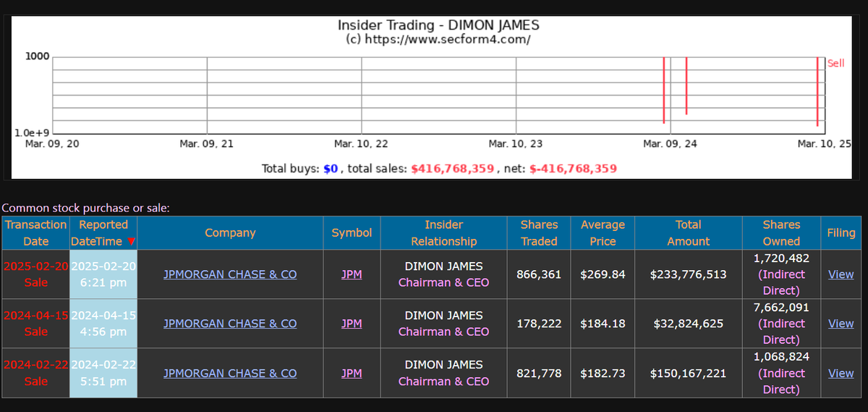The width and height of the screenshot is (868, 412).
Task: Open JPMORGAN CHASE & CO link for 2025-02-20 sale
Action: (230, 274)
